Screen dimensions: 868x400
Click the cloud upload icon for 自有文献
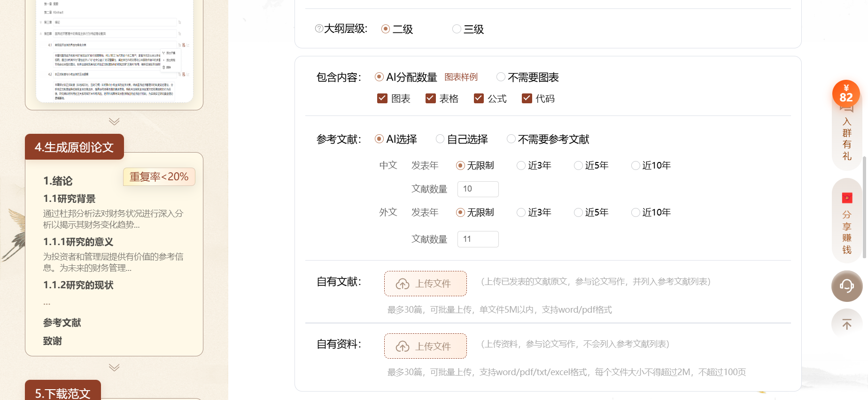pos(403,284)
